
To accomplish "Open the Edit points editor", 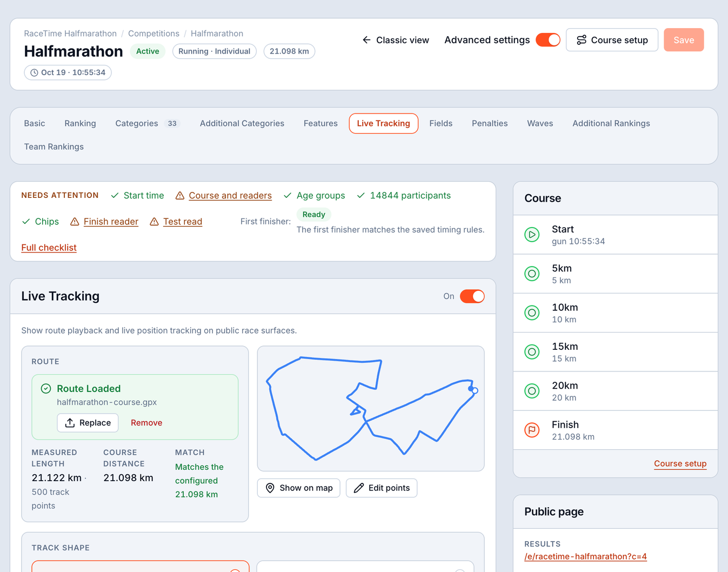I will pyautogui.click(x=382, y=488).
